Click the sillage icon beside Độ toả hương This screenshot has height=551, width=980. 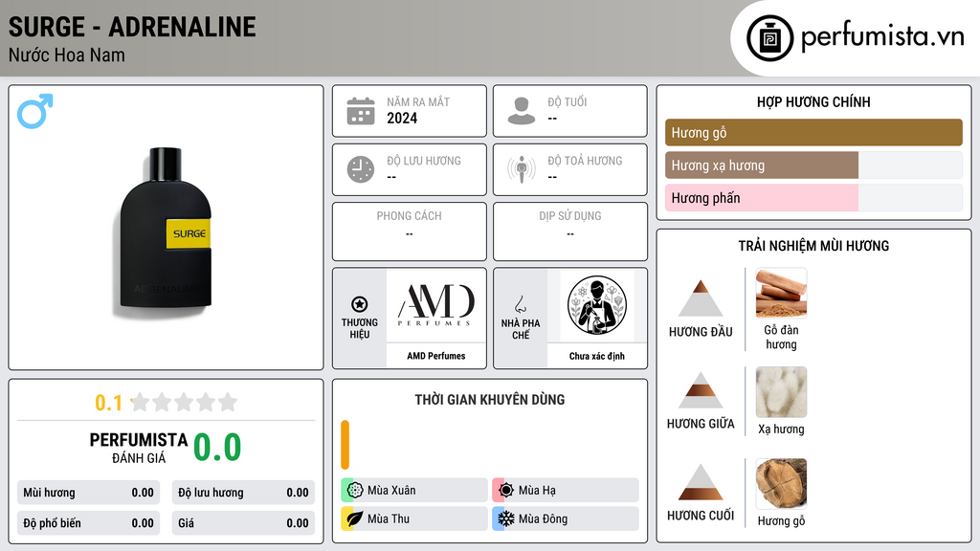pyautogui.click(x=522, y=169)
